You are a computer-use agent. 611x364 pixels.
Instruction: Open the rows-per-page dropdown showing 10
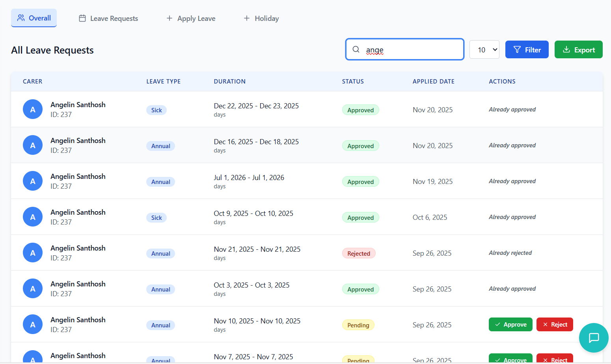[484, 50]
